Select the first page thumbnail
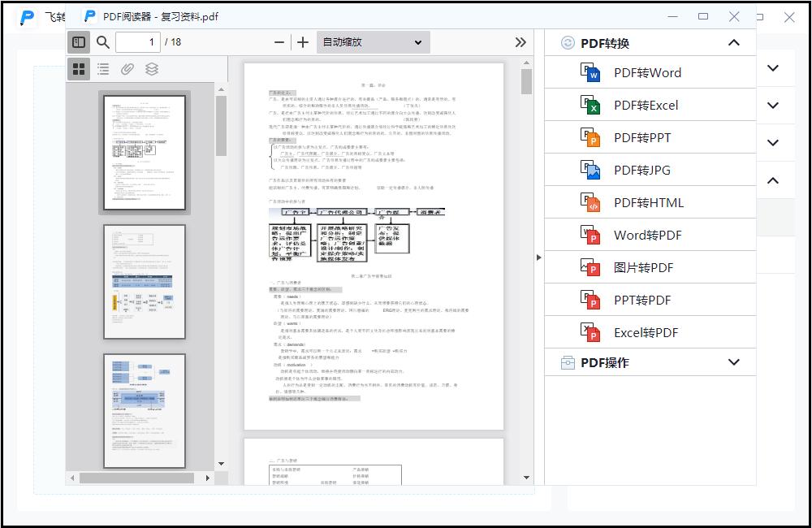The height and width of the screenshot is (528, 812). 145,153
